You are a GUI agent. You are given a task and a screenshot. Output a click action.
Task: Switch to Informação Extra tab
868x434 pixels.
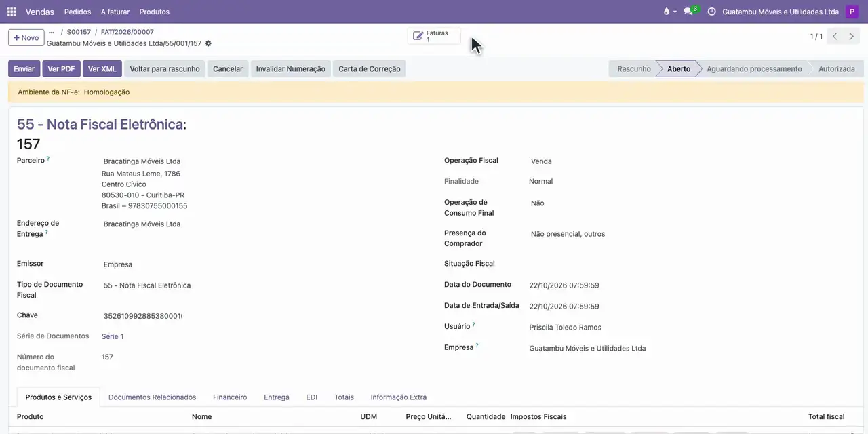[x=399, y=397]
